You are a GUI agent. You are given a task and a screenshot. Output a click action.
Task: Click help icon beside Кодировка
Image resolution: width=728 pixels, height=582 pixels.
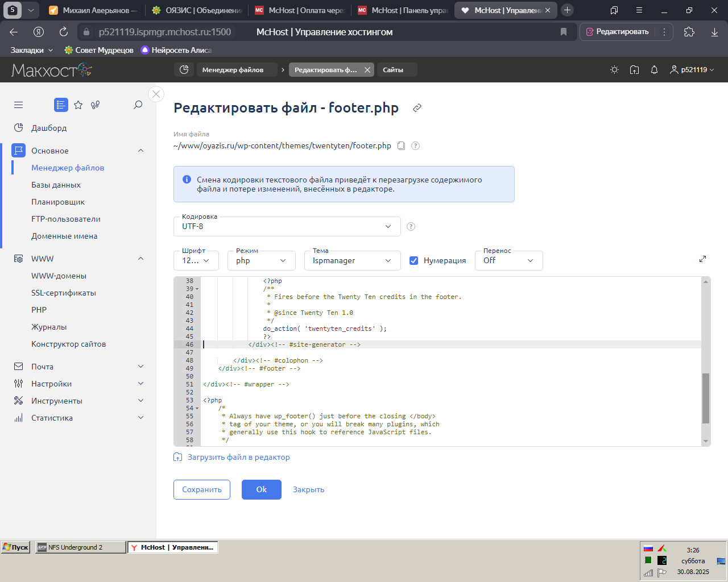tap(411, 226)
